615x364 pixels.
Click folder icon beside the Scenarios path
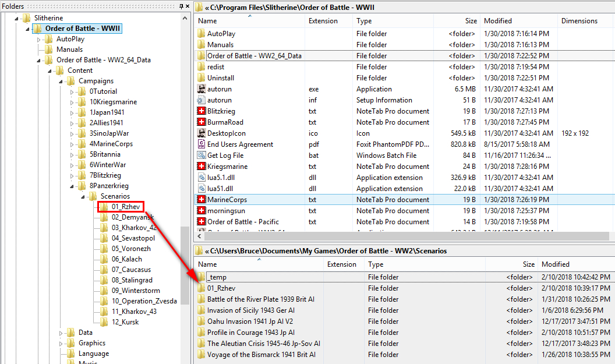[x=199, y=250]
